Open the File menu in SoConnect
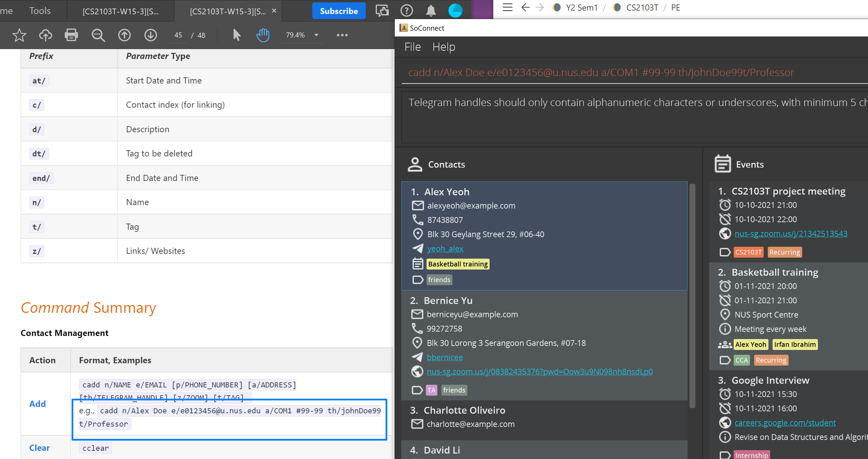Image resolution: width=868 pixels, height=459 pixels. (x=413, y=47)
